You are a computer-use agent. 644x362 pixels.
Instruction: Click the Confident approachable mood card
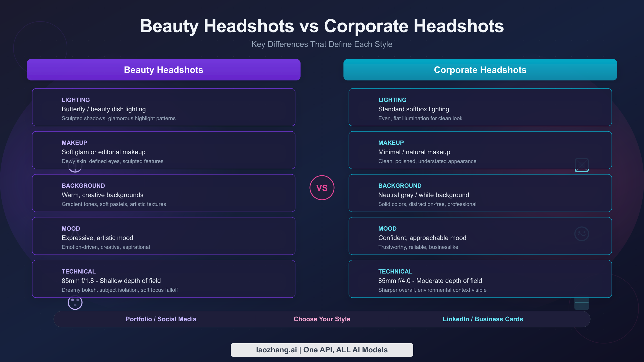(480, 236)
